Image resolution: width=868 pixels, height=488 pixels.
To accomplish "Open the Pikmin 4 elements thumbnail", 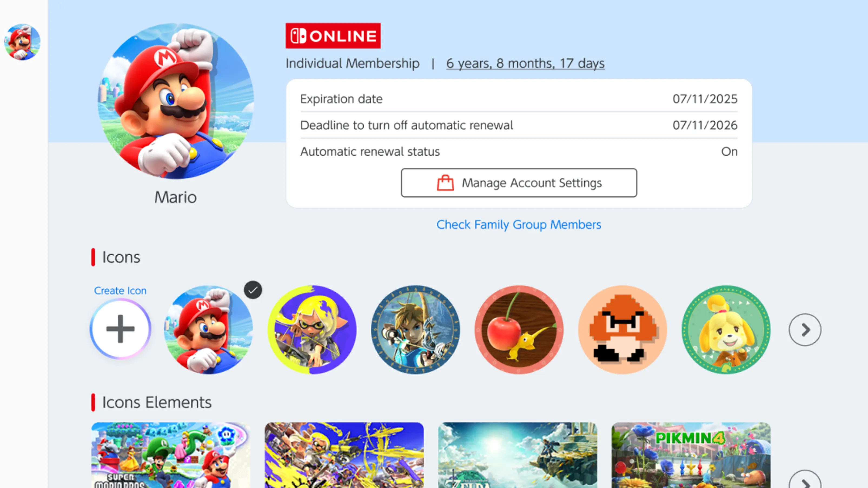I will [x=691, y=455].
